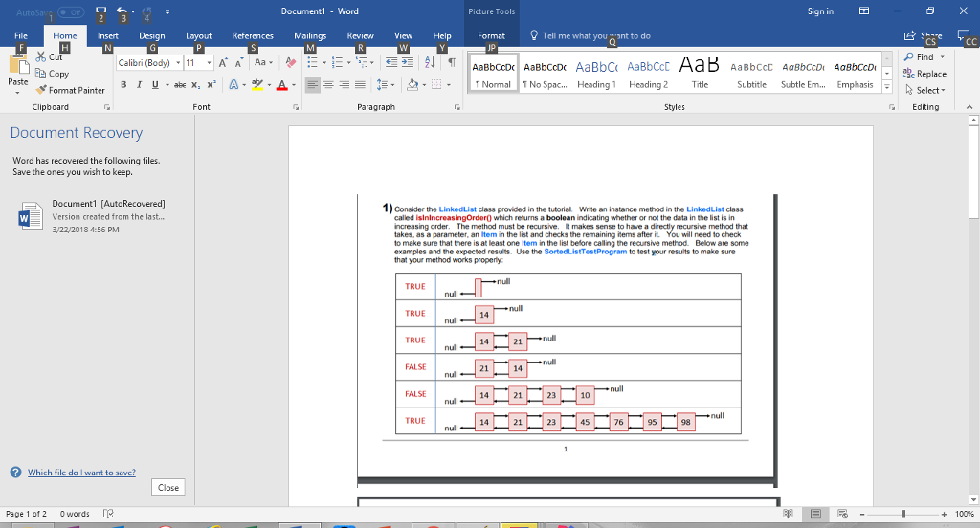Click Tell me what you want to do
The height and width of the screenshot is (528, 980).
(x=596, y=35)
